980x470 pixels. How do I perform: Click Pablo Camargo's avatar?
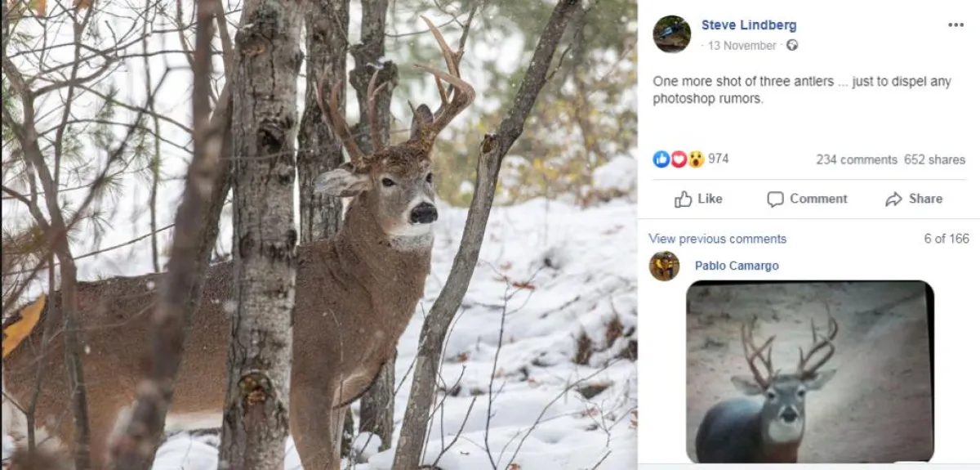coord(664,266)
